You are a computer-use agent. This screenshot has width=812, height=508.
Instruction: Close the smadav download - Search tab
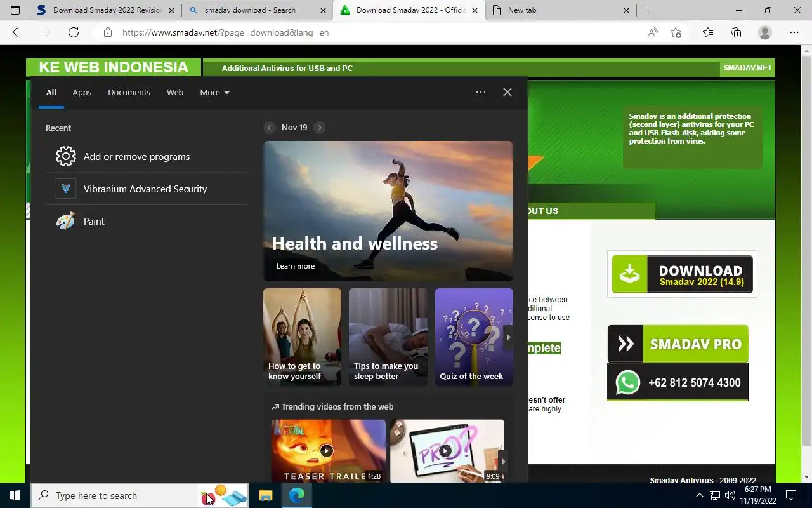323,10
